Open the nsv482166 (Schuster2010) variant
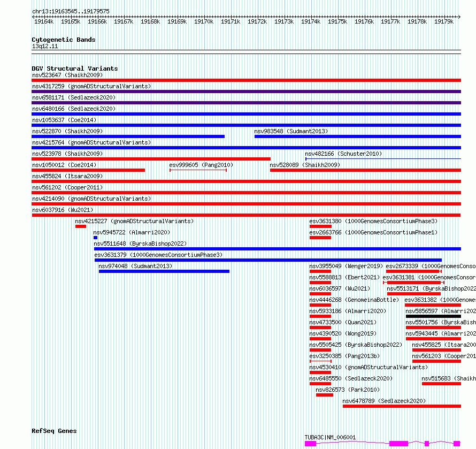 coord(343,154)
